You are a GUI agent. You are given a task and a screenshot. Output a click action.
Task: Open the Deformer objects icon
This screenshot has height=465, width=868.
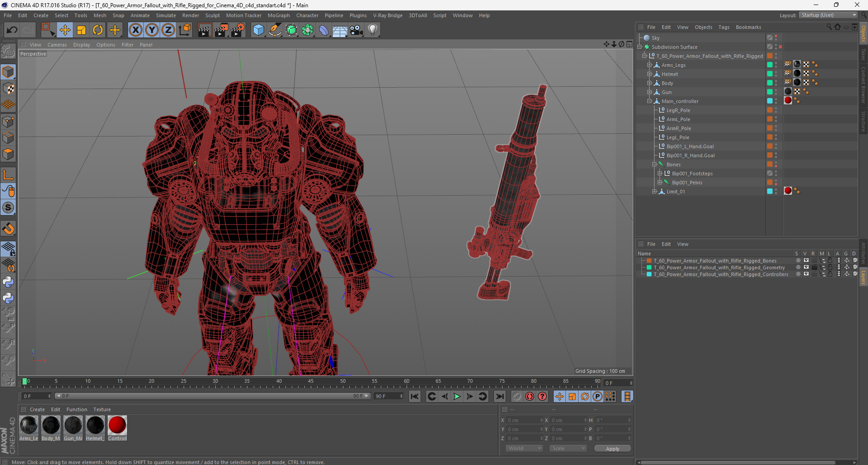pyautogui.click(x=324, y=30)
